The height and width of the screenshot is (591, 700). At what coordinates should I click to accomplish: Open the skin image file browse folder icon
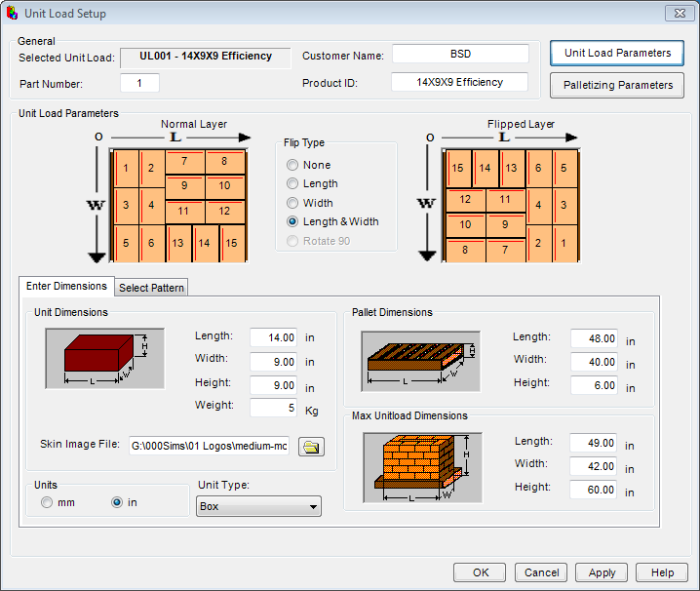[311, 447]
